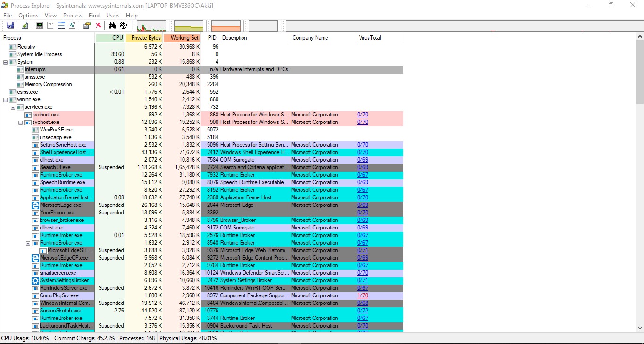
Task: Open the 1/70 VirusTotal link for CompPkgSrv.exe
Action: [362, 295]
